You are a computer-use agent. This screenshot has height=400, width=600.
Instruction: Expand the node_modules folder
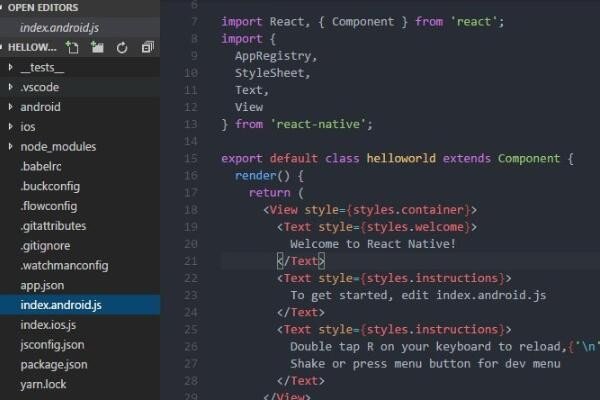coord(58,147)
